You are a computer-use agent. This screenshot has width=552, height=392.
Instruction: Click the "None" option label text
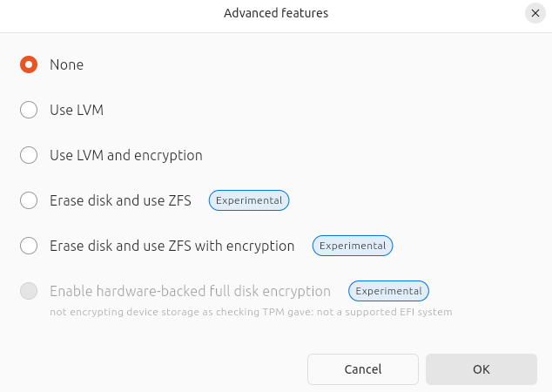(66, 64)
